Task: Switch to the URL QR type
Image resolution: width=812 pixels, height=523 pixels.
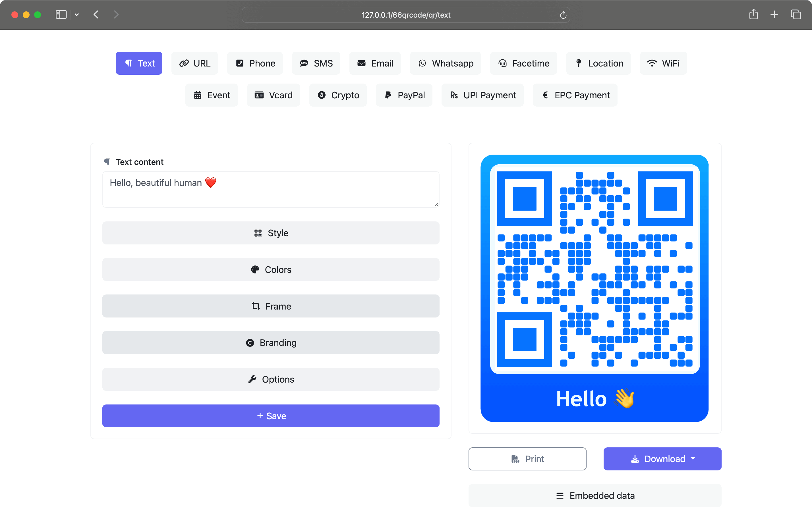Action: point(194,63)
